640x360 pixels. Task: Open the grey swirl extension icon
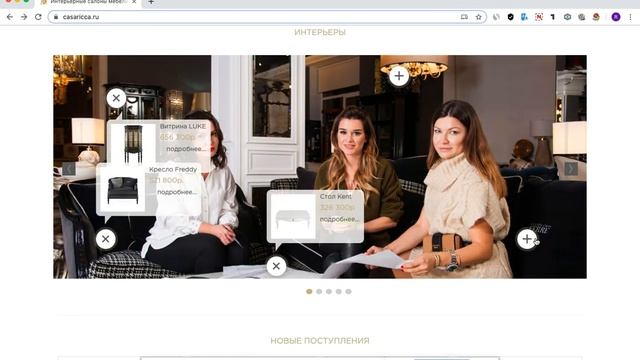pyautogui.click(x=496, y=17)
